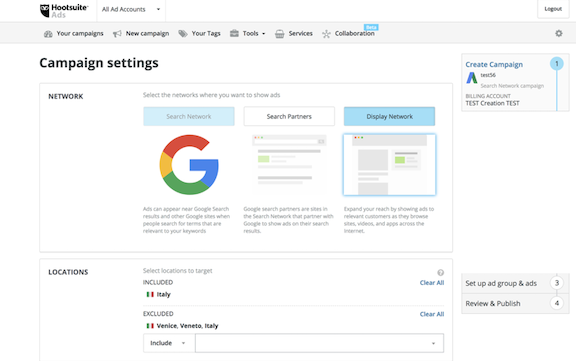Image resolution: width=576 pixels, height=361 pixels.
Task: Click the Google Ads icon beside test56
Action: click(x=472, y=78)
